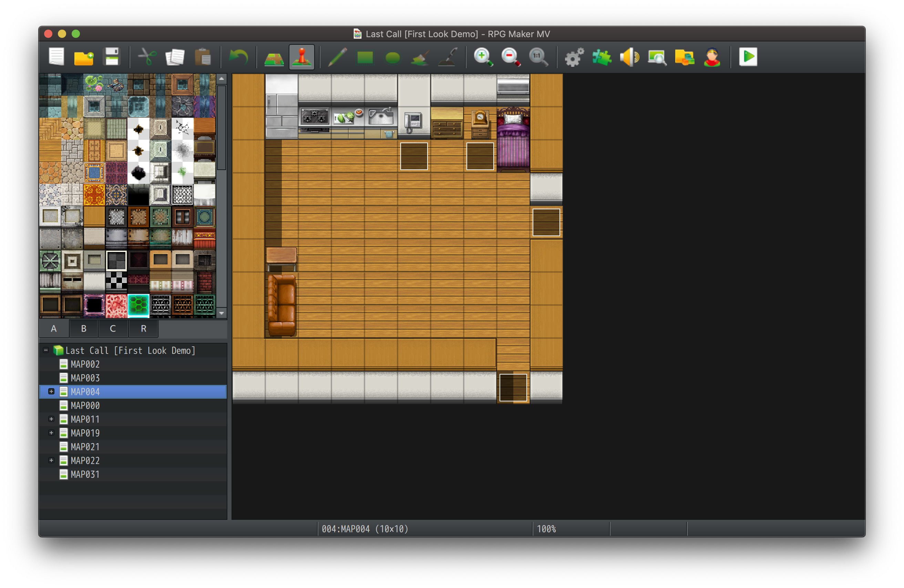Viewport: 904px width, 588px height.
Task: Select the leather sofa on the map
Action: [281, 305]
